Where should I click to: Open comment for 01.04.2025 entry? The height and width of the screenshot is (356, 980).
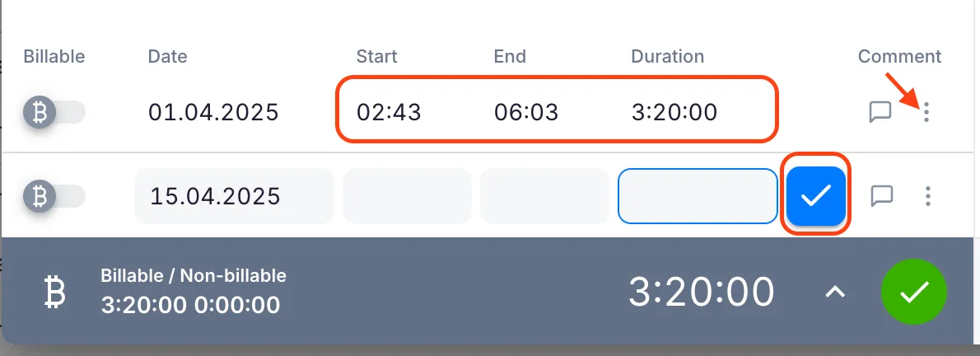pyautogui.click(x=880, y=111)
